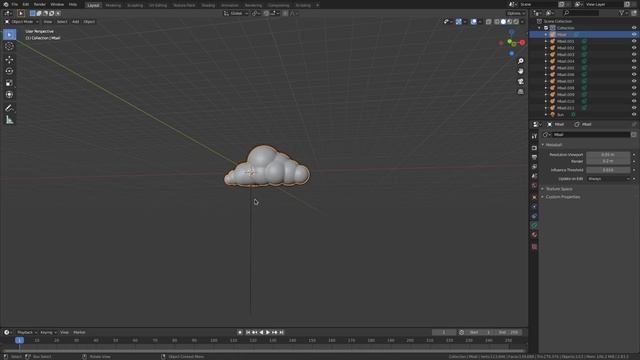Image resolution: width=640 pixels, height=360 pixels.
Task: Switch to the Layout workspace tab
Action: tap(93, 5)
